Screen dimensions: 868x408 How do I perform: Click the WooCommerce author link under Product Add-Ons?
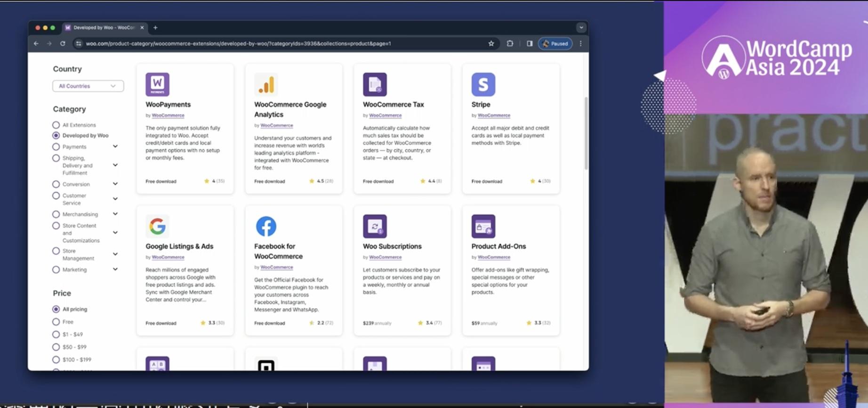(x=494, y=257)
